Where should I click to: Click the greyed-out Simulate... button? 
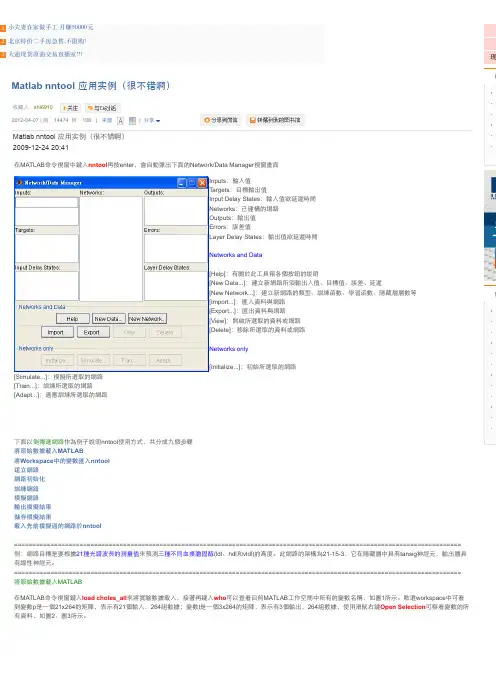pyautogui.click(x=93, y=360)
